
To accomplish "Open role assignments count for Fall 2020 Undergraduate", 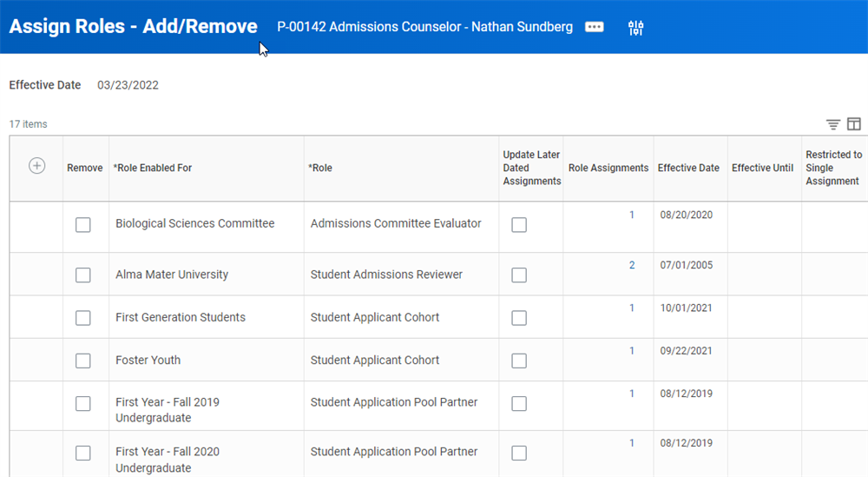I will click(632, 443).
